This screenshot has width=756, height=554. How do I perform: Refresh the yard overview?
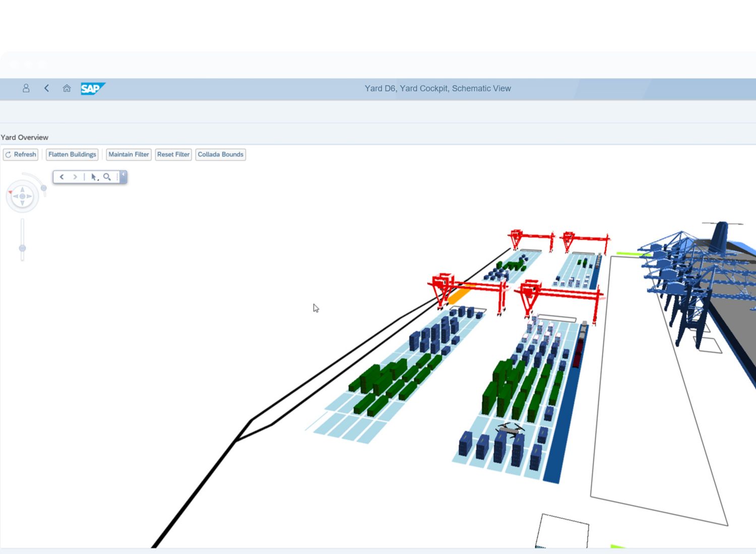click(x=21, y=155)
